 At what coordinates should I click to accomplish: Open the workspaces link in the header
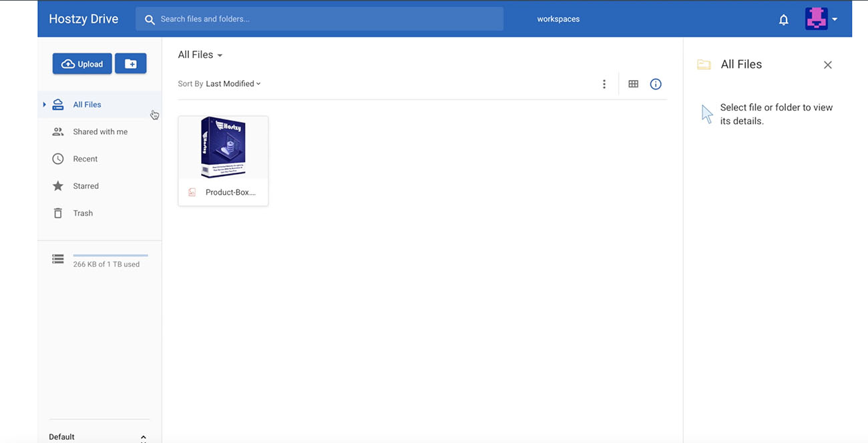[x=558, y=19]
